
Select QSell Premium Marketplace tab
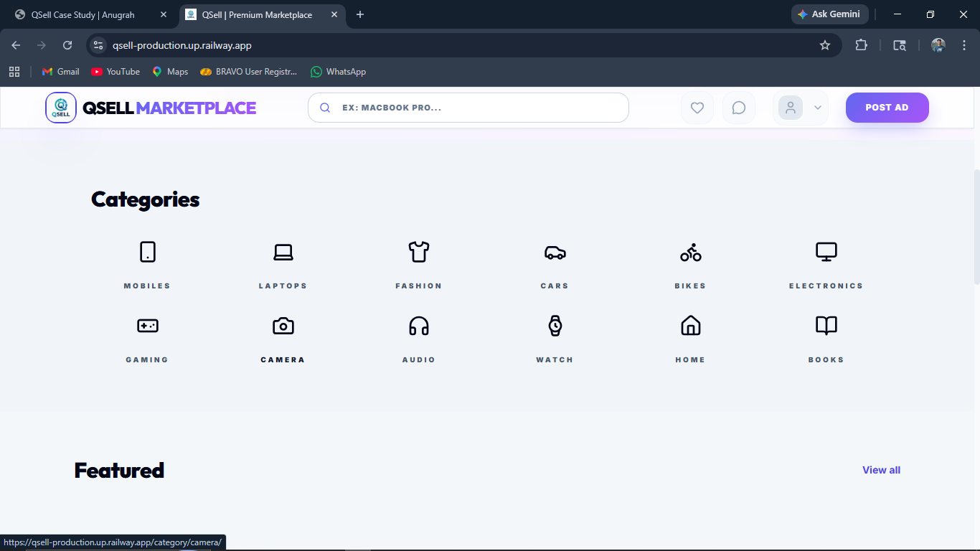click(262, 14)
